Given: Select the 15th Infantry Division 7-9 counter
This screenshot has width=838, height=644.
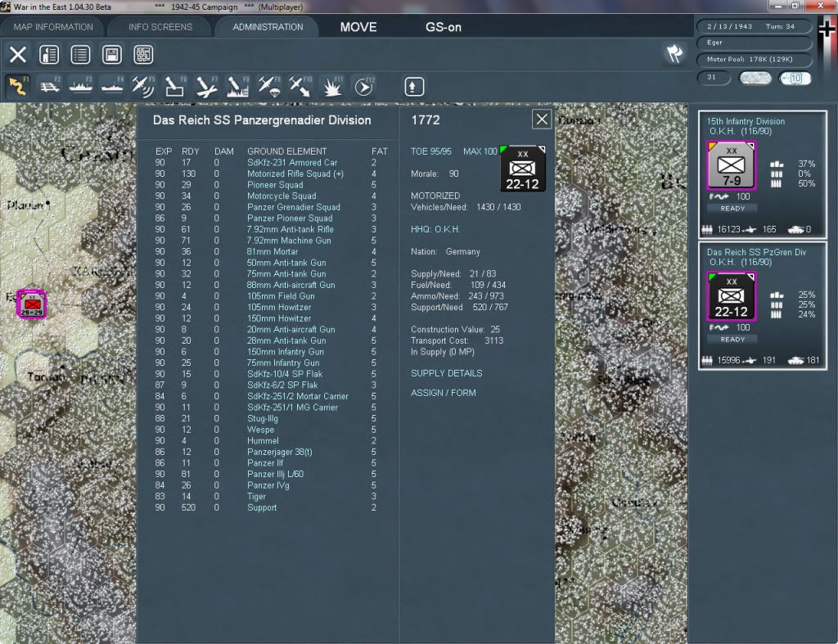Looking at the screenshot, I should point(732,165).
